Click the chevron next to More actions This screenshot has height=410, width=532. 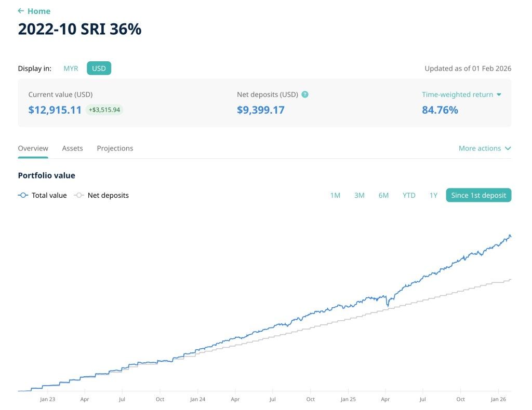pos(508,148)
